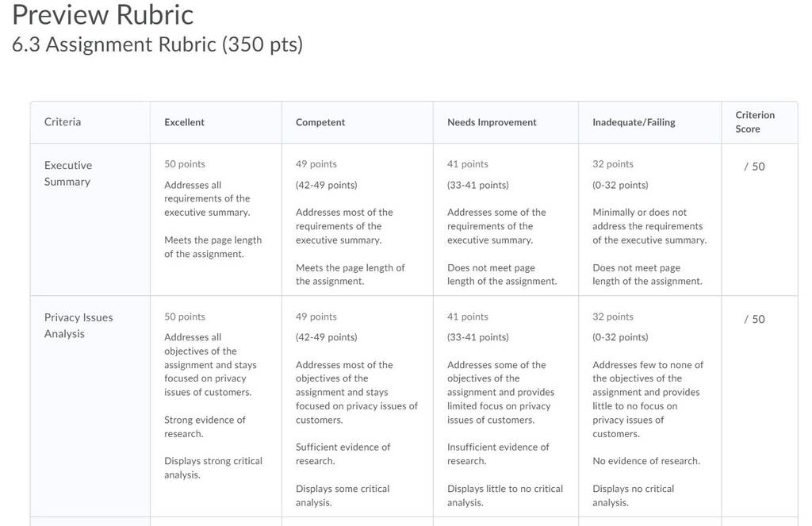Image resolution: width=812 pixels, height=526 pixels.
Task: Choose 41 points level for Privacy Issues Analysis
Action: (x=468, y=317)
